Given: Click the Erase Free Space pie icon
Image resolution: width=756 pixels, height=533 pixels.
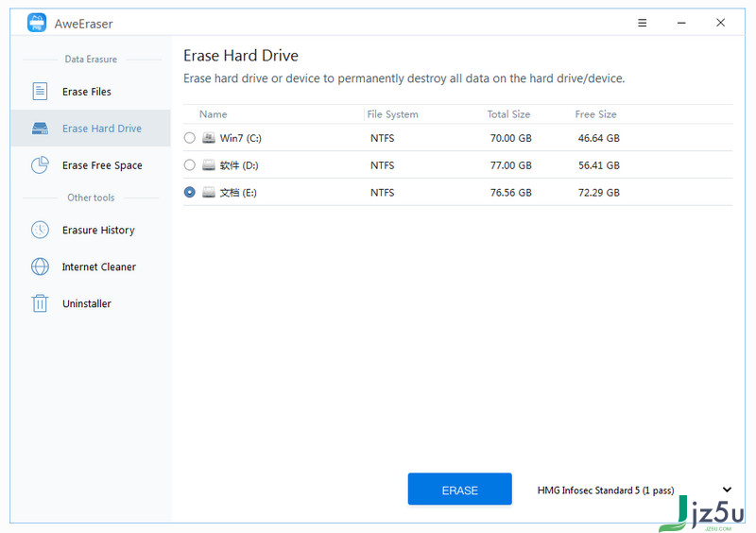Looking at the screenshot, I should click(x=40, y=165).
